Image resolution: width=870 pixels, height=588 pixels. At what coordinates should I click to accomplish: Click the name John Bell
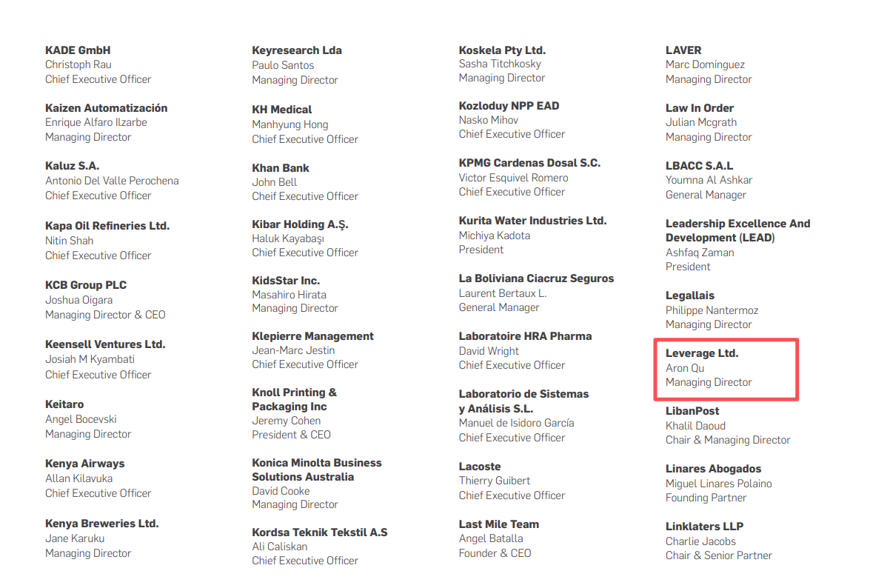tap(274, 182)
